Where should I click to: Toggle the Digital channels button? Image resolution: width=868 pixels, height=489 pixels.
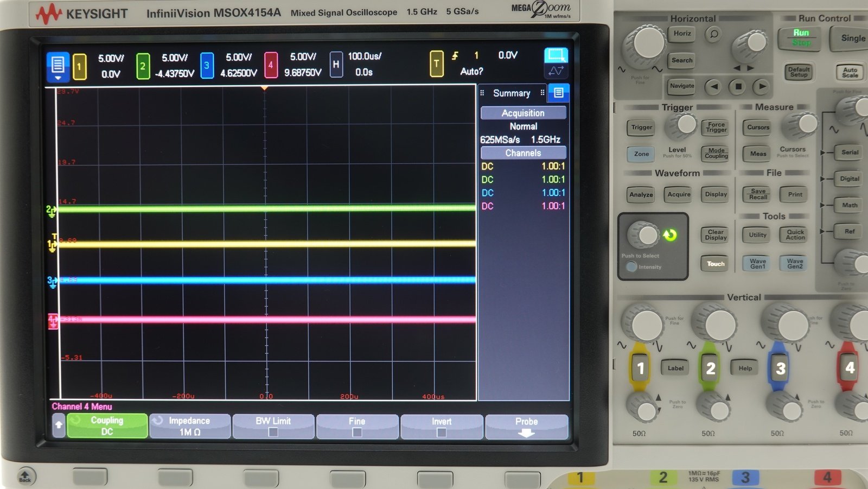point(850,179)
